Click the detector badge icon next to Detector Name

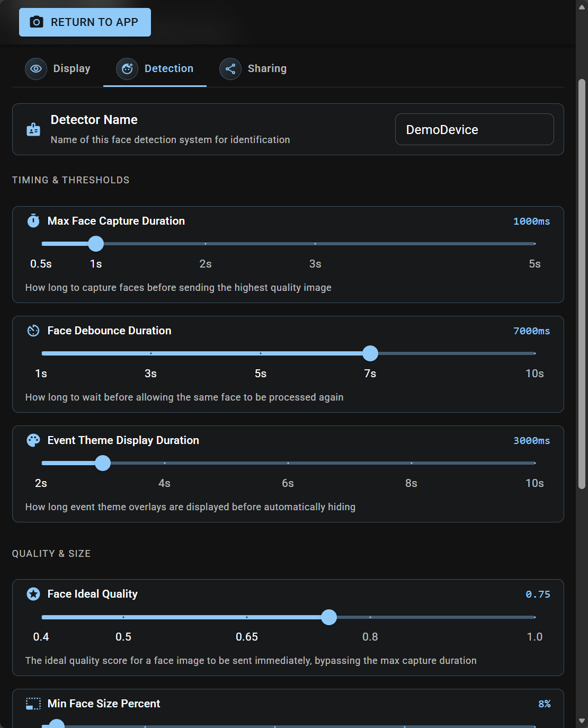point(33,129)
